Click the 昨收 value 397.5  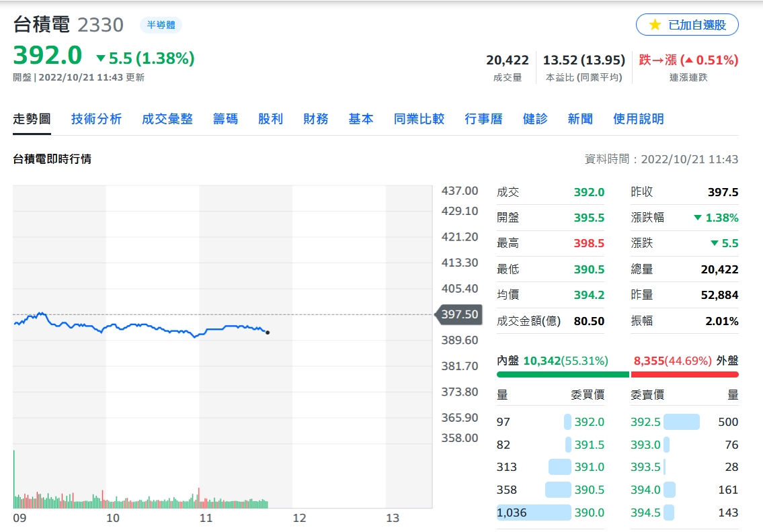(x=723, y=192)
